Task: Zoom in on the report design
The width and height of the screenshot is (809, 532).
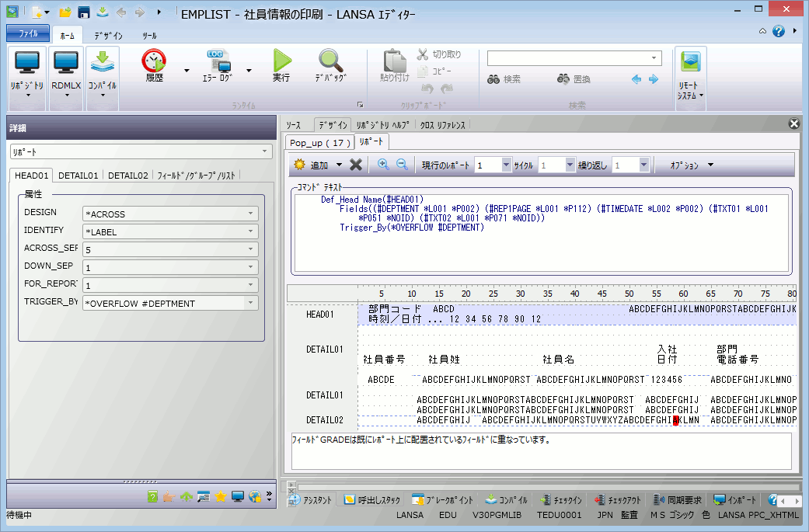Action: click(x=383, y=165)
